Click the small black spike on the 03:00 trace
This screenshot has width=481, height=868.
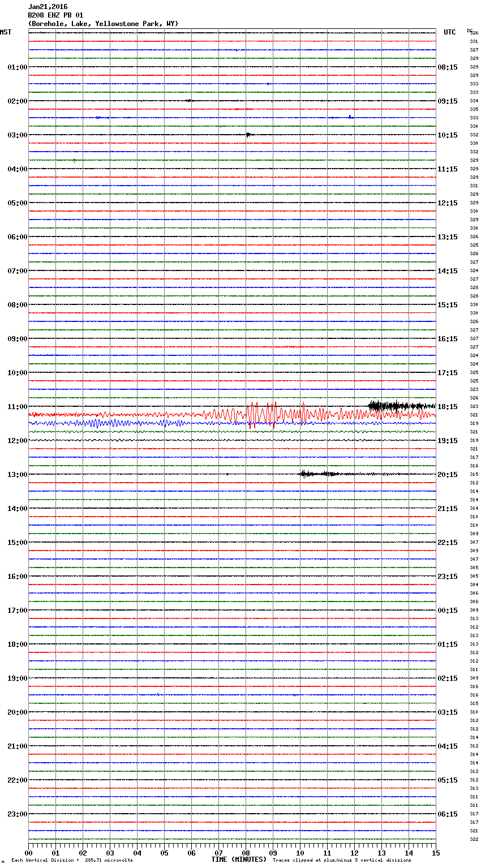point(249,135)
